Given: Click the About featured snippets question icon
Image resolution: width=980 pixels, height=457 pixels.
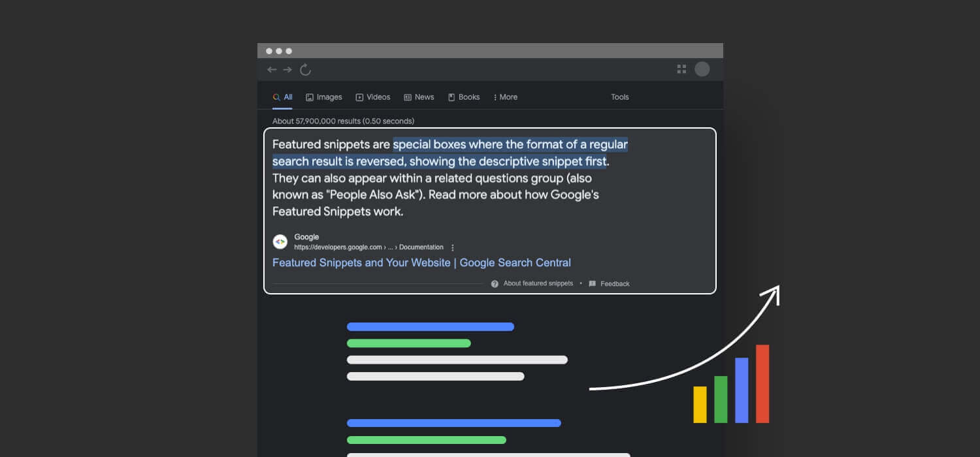Looking at the screenshot, I should coord(495,283).
